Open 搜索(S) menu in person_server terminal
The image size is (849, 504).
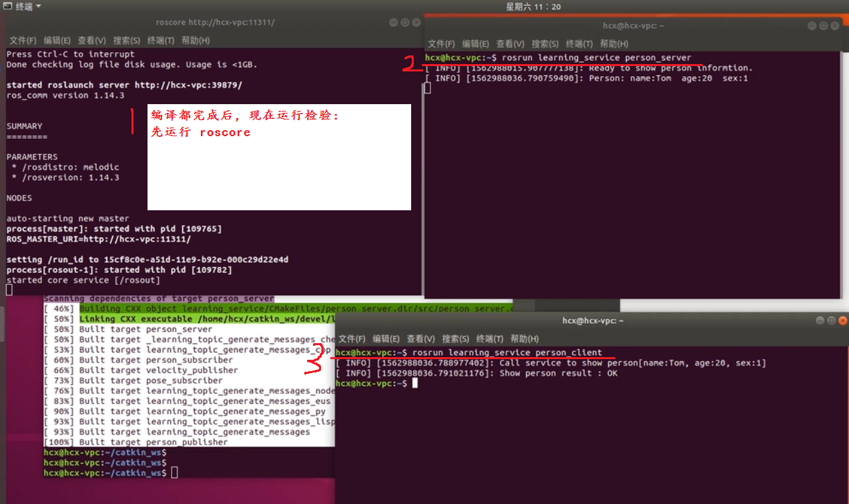click(545, 44)
